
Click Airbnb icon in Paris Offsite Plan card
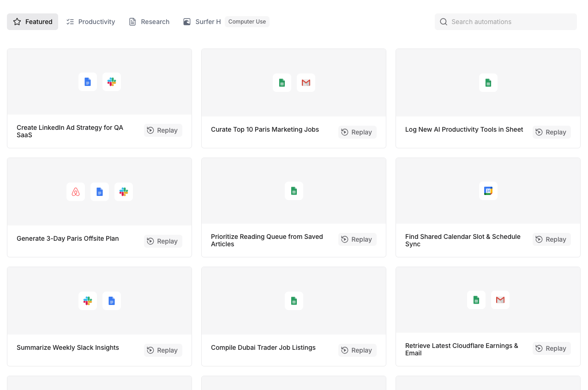pyautogui.click(x=76, y=192)
